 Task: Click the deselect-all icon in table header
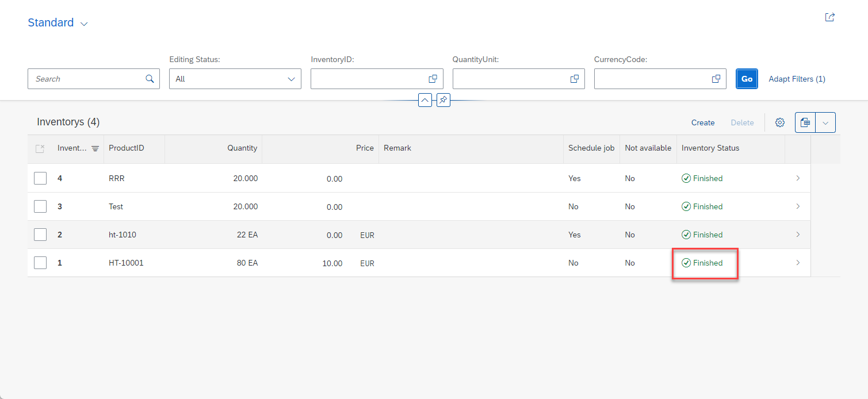pyautogui.click(x=40, y=148)
